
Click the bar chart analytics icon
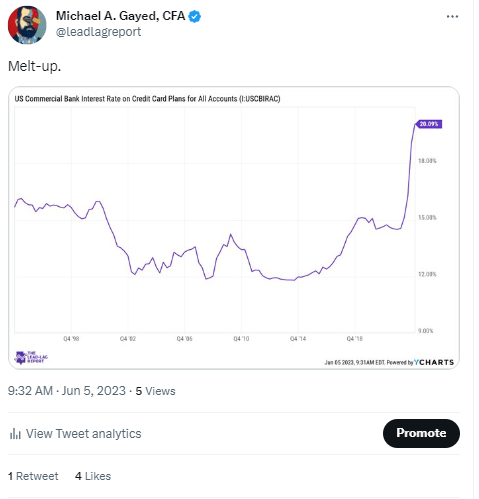tap(15, 434)
